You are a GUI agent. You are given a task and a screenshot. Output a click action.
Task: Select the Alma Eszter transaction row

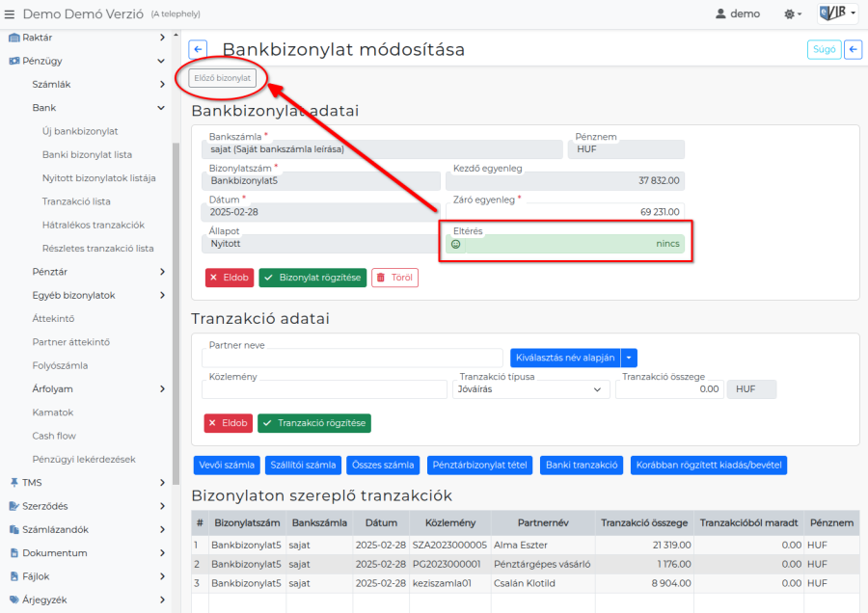pyautogui.click(x=521, y=546)
